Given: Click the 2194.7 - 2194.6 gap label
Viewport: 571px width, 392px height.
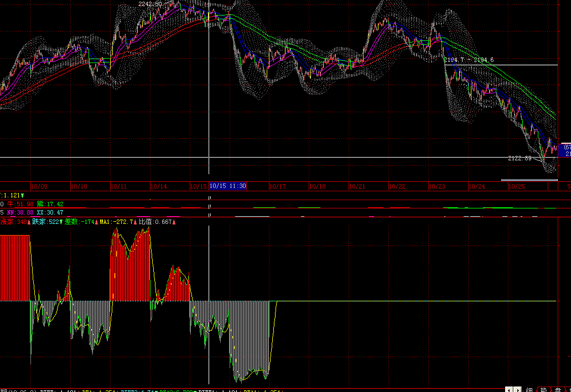Looking at the screenshot, I should (x=469, y=60).
